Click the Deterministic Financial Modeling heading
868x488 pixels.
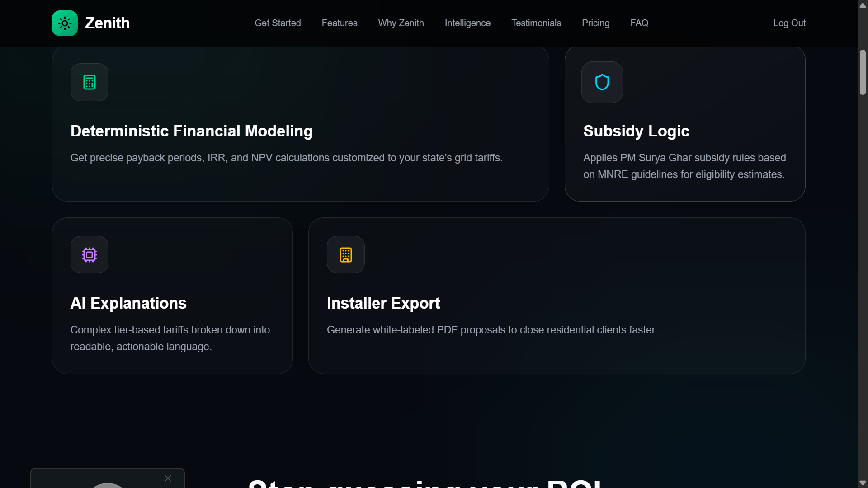click(192, 131)
